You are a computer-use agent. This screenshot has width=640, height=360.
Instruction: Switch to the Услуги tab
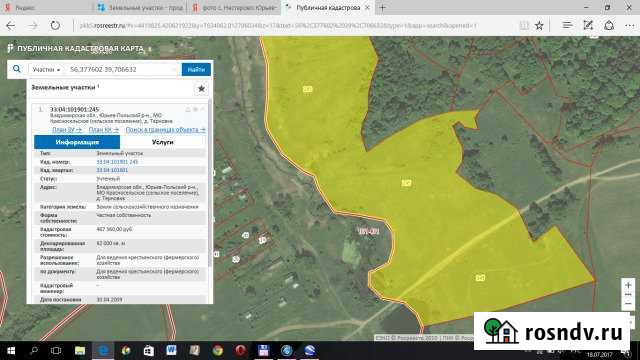tap(162, 142)
